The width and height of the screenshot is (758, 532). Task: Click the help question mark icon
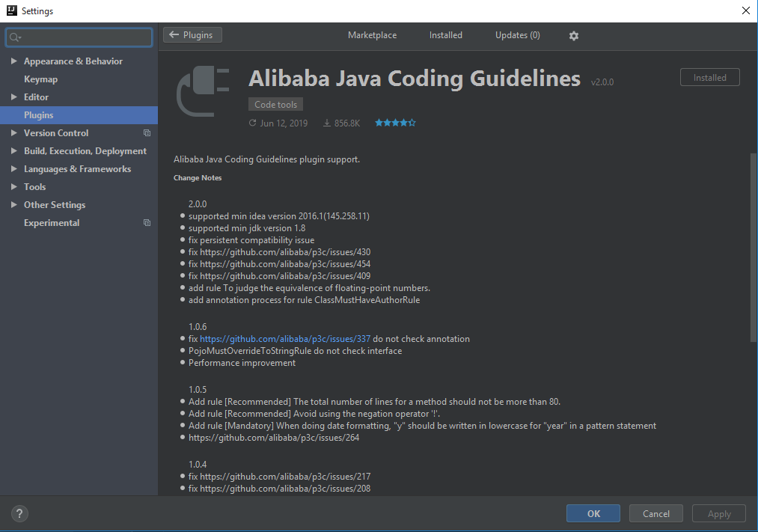[19, 513]
